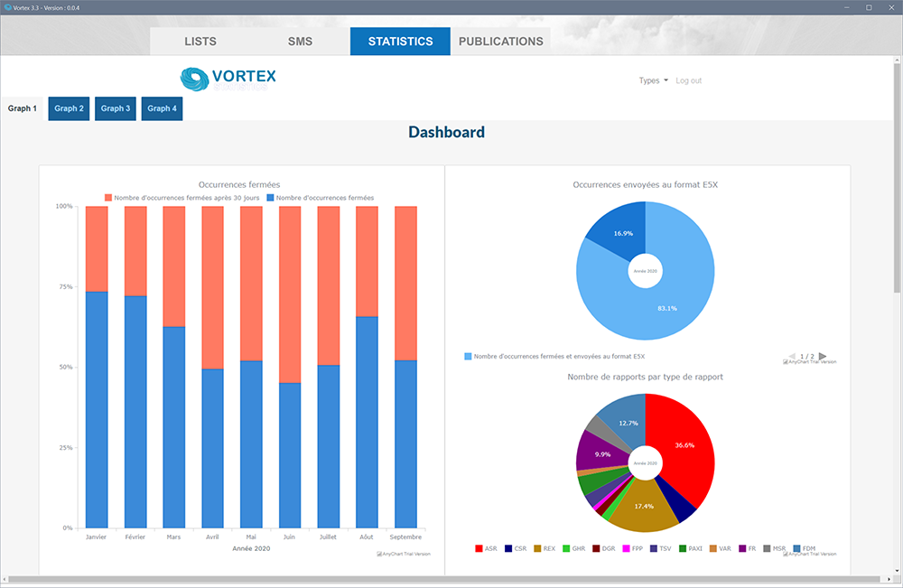The image size is (903, 588).
Task: Switch to the Graph 2 tab
Action: click(69, 108)
